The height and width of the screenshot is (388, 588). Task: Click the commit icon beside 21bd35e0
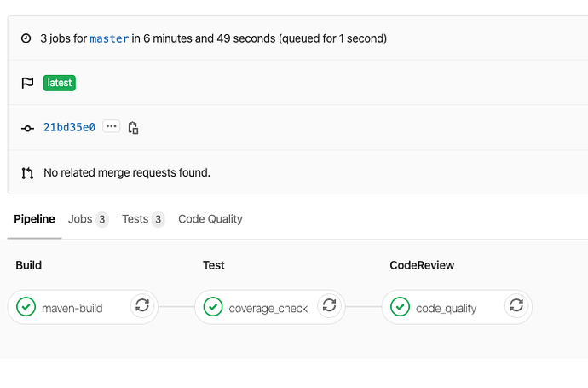(27, 128)
